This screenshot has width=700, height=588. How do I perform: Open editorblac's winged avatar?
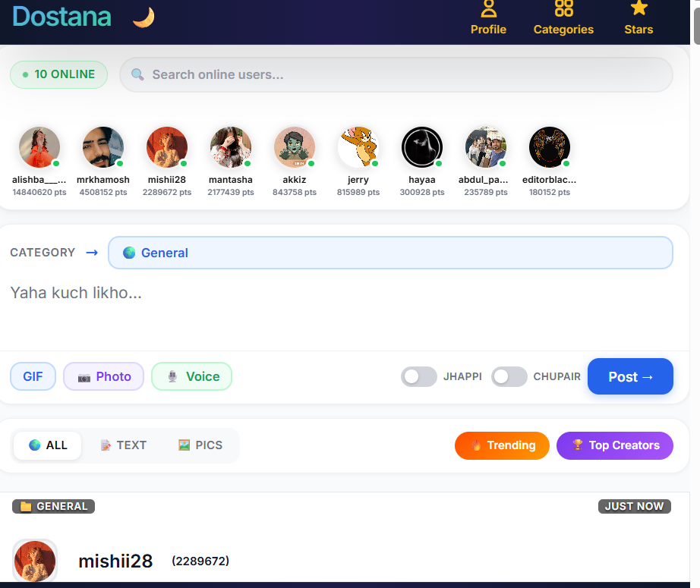point(550,147)
